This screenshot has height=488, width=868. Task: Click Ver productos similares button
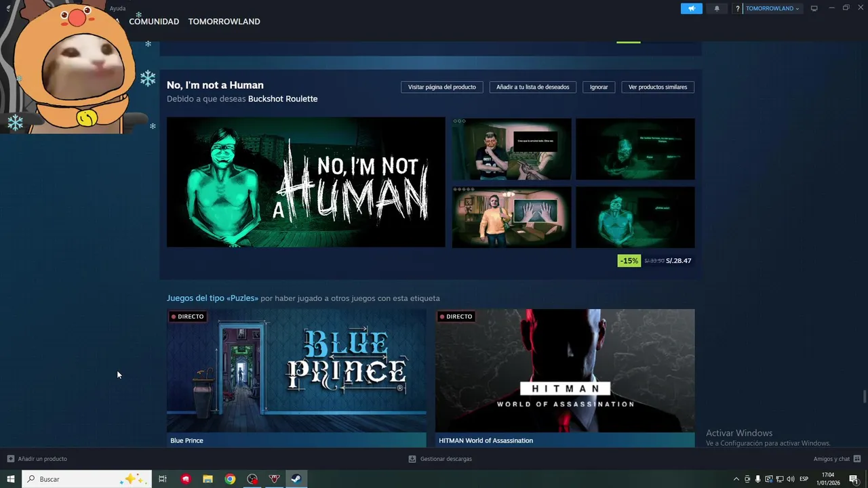tap(658, 87)
